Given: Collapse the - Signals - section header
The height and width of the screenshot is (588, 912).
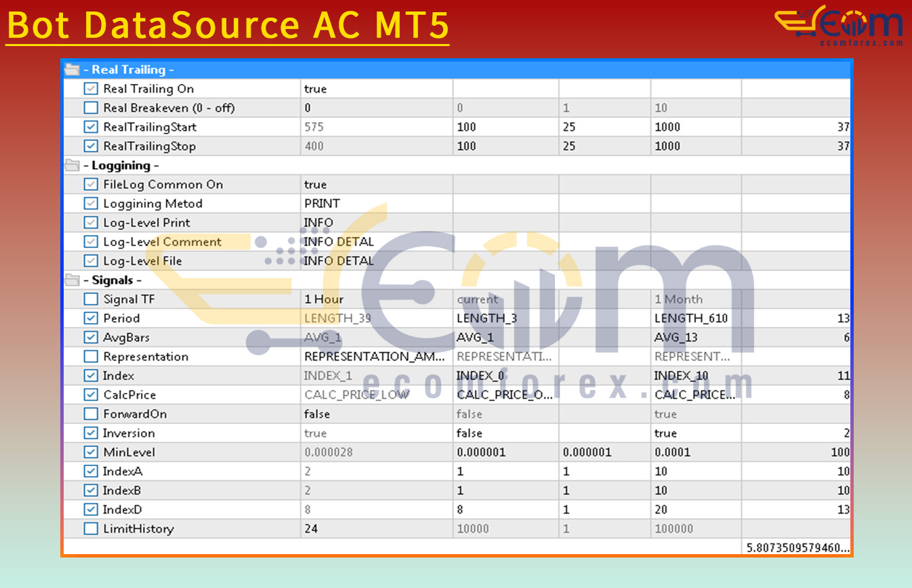Looking at the screenshot, I should click(x=457, y=280).
